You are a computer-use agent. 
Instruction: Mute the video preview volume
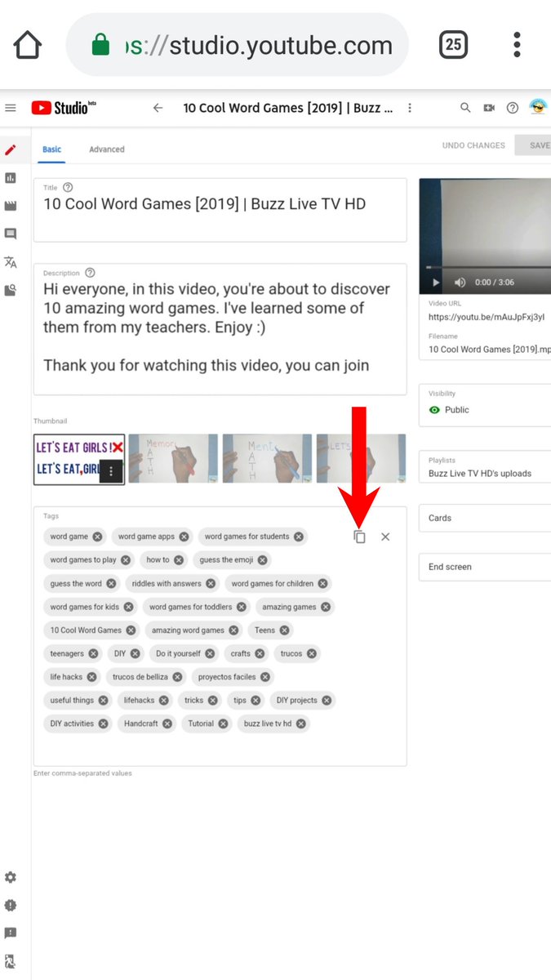click(460, 283)
